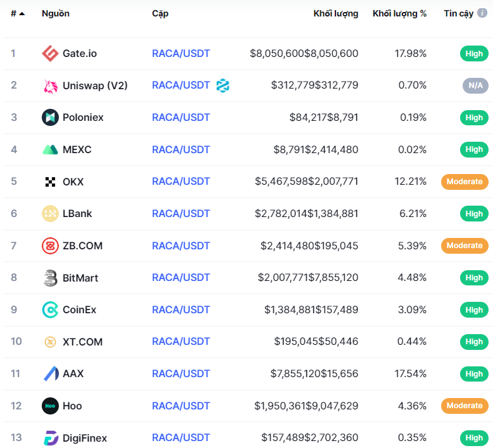The image size is (493, 448).
Task: Click the AAX logo icon
Action: pos(51,374)
